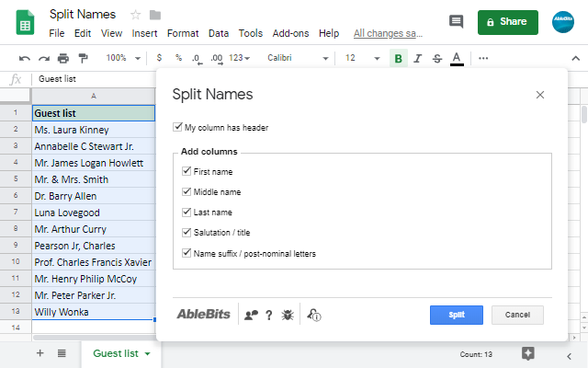Uncheck the Salutation / title checkbox
This screenshot has height=368, width=588.
click(x=187, y=232)
